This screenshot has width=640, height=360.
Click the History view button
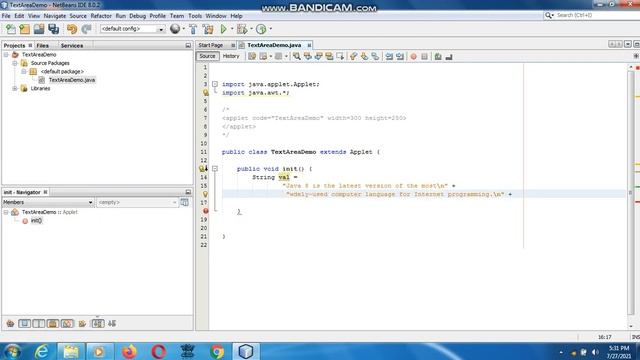[x=231, y=56]
